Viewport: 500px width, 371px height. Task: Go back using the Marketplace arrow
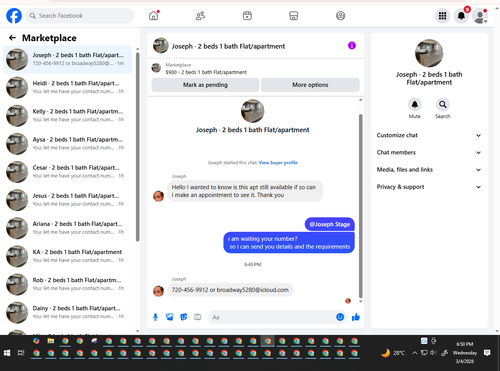(12, 38)
